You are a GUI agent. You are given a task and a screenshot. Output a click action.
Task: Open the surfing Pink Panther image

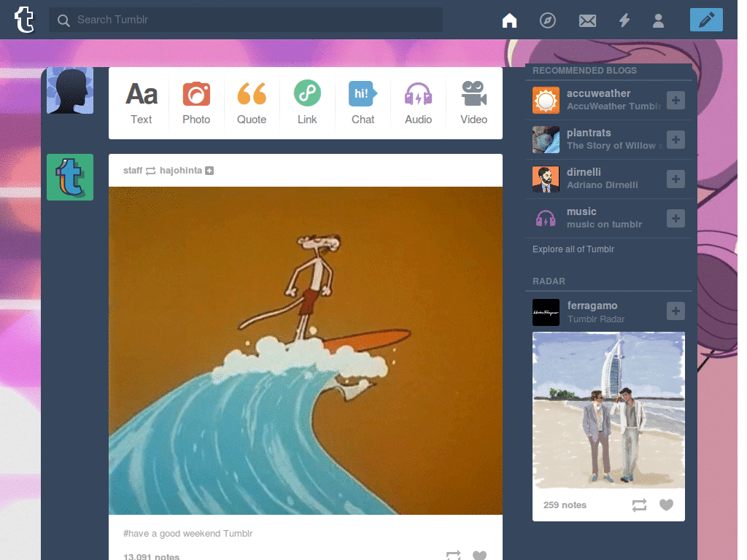[x=306, y=351]
